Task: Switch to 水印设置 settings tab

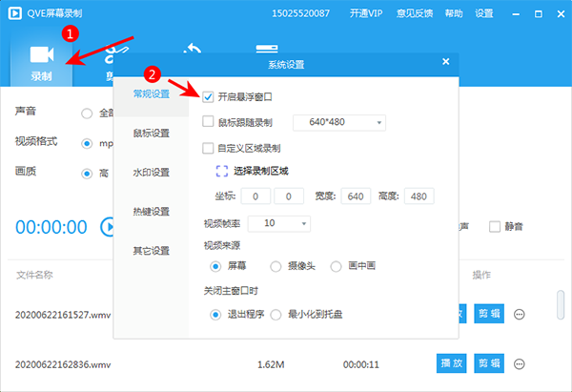Action: pyautogui.click(x=151, y=172)
